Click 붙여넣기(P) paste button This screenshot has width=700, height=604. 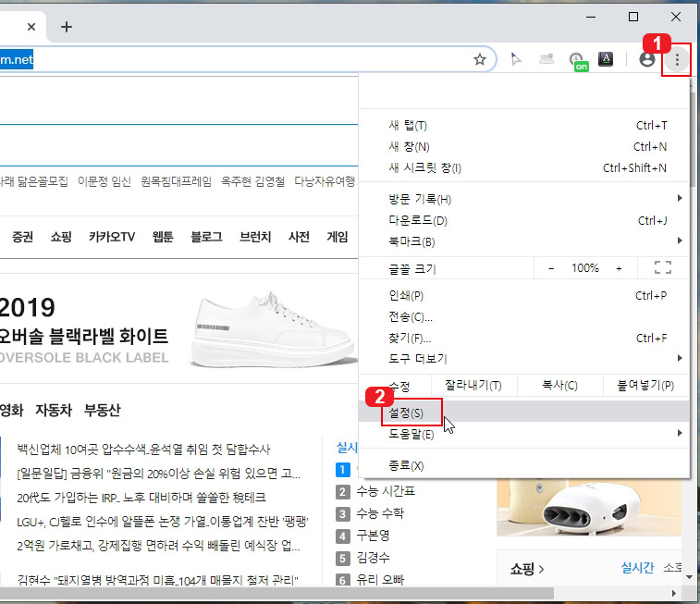pyautogui.click(x=645, y=386)
